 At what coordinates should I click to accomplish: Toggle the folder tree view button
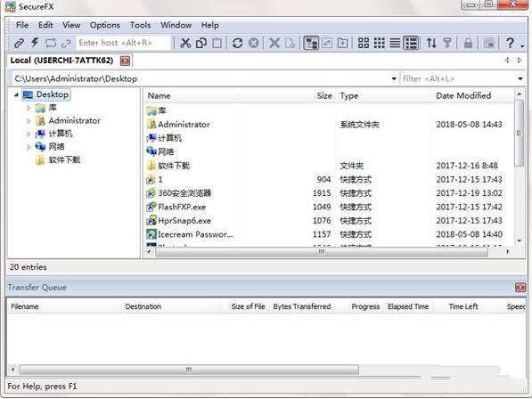311,43
